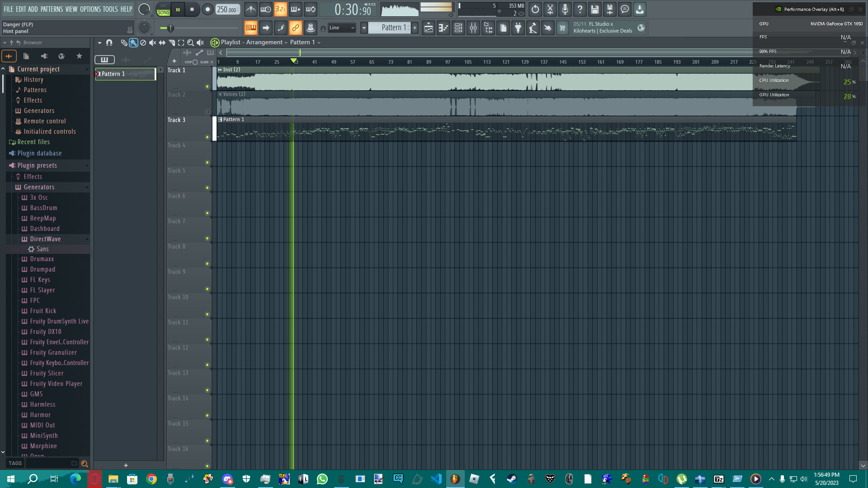Open the EDIT menu
Viewport: 868px width, 488px height.
pyautogui.click(x=21, y=9)
